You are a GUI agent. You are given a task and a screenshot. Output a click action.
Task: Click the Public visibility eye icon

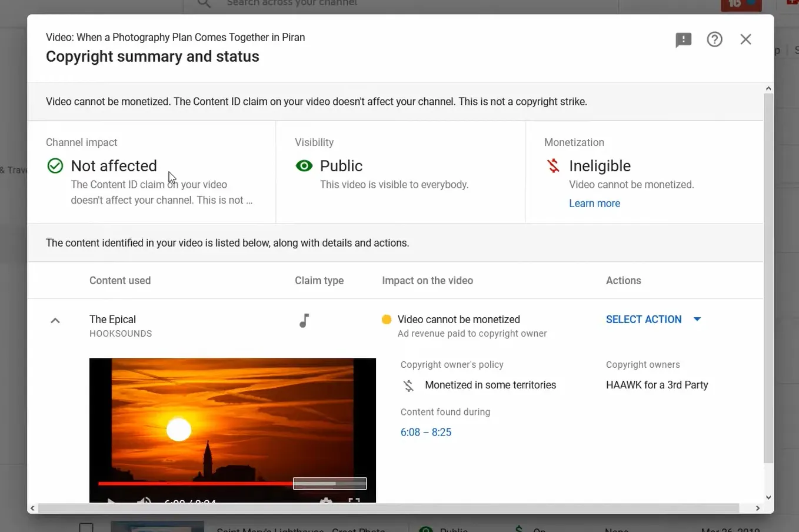pyautogui.click(x=304, y=166)
